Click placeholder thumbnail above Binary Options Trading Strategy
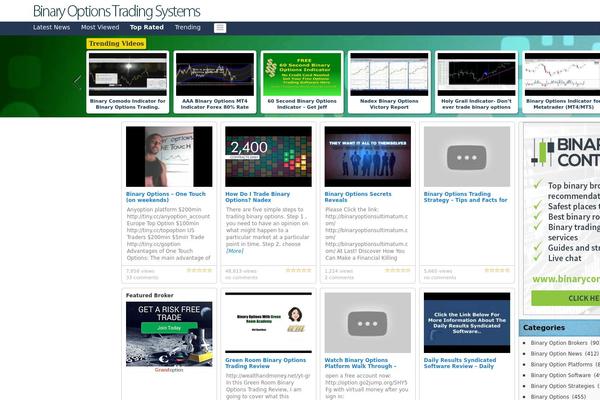The width and height of the screenshot is (600, 400). point(467,157)
